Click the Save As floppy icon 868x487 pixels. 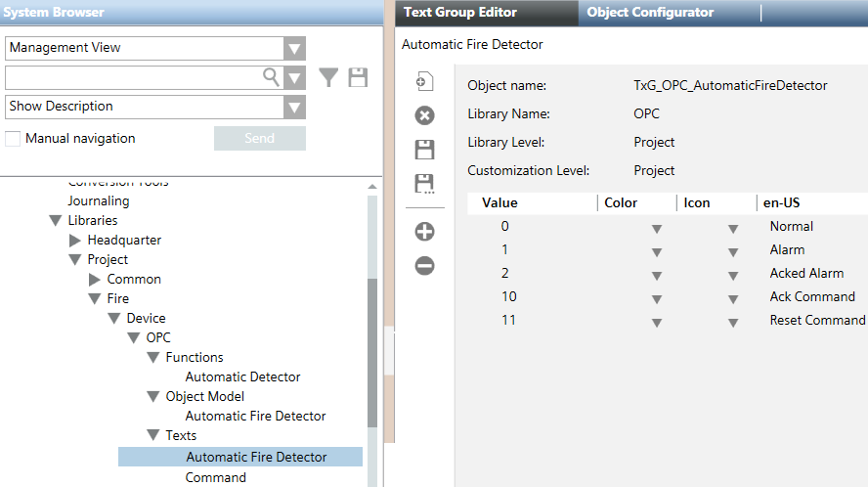[x=425, y=184]
